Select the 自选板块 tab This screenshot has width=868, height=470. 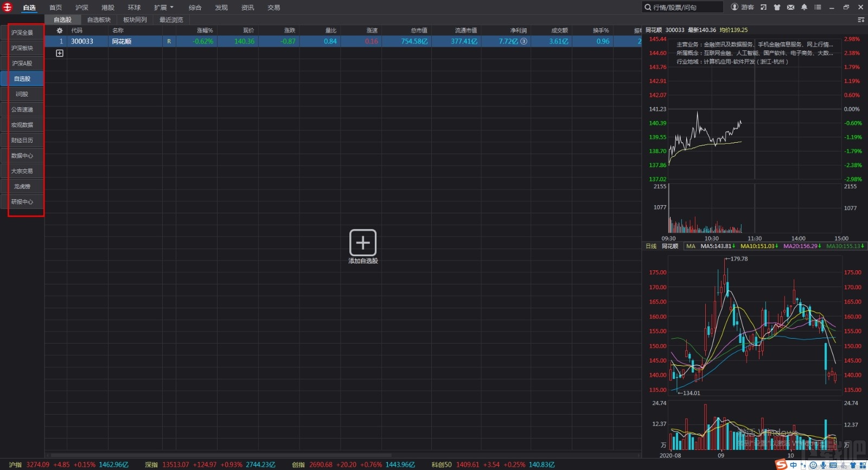pyautogui.click(x=99, y=20)
